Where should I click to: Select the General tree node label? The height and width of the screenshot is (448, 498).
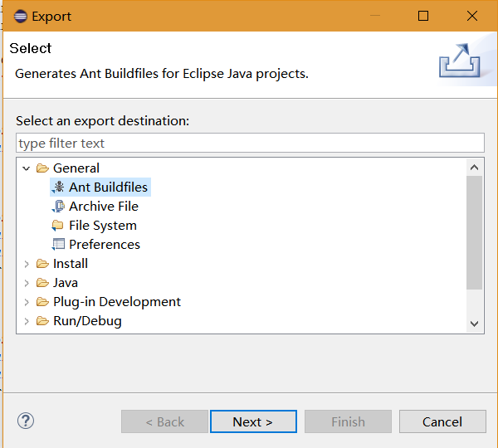coord(76,168)
